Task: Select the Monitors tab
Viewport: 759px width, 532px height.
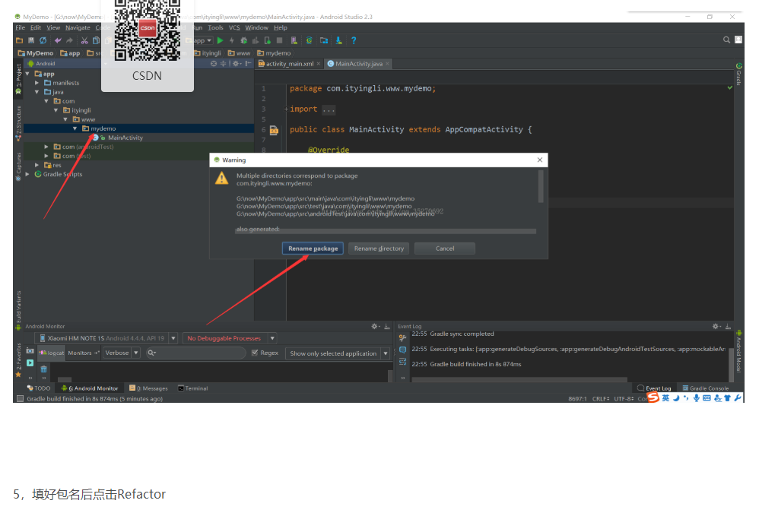Action: [x=83, y=353]
